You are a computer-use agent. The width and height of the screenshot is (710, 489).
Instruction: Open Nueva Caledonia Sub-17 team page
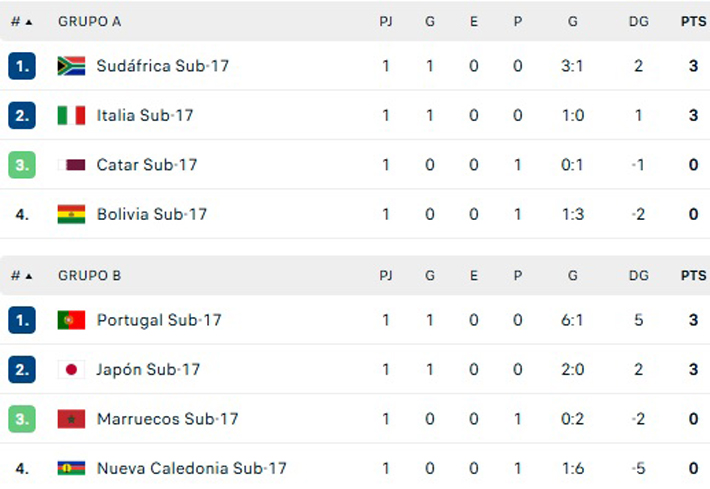[192, 468]
